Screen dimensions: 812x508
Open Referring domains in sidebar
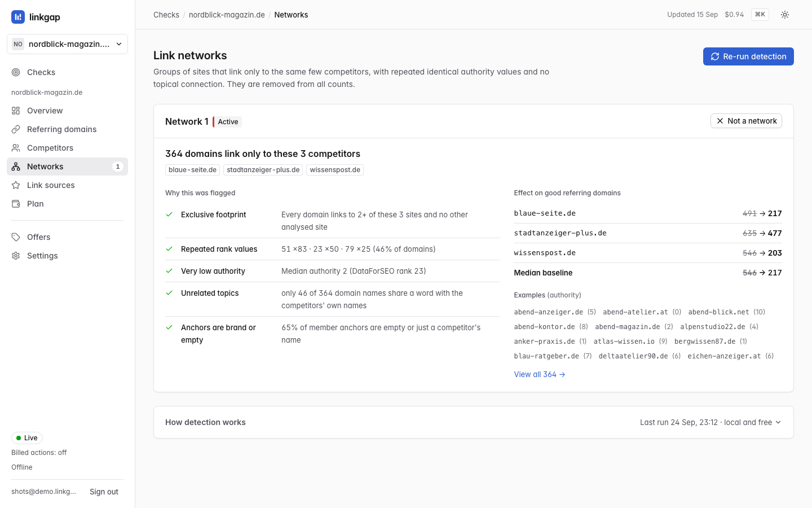tap(67, 129)
